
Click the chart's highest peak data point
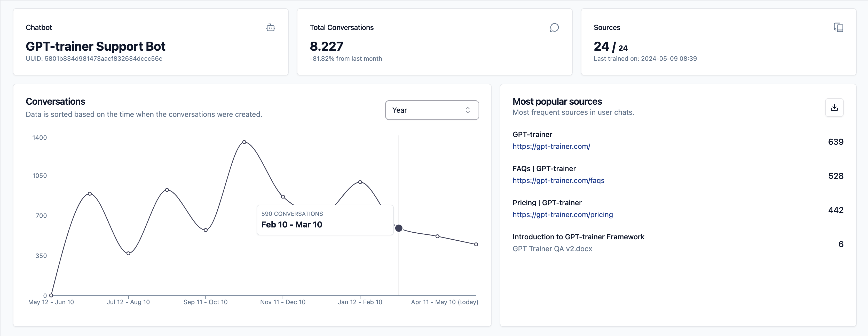click(244, 142)
